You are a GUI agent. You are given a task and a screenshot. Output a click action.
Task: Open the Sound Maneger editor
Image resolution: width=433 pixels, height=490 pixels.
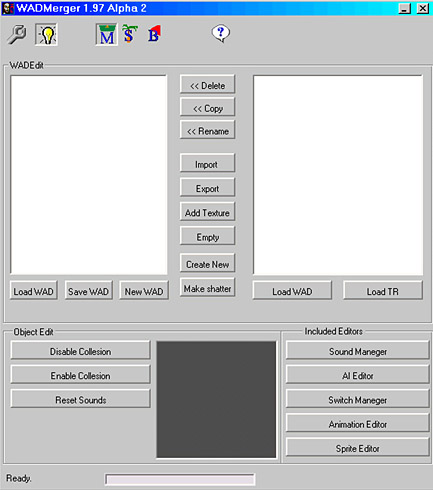pyautogui.click(x=358, y=351)
